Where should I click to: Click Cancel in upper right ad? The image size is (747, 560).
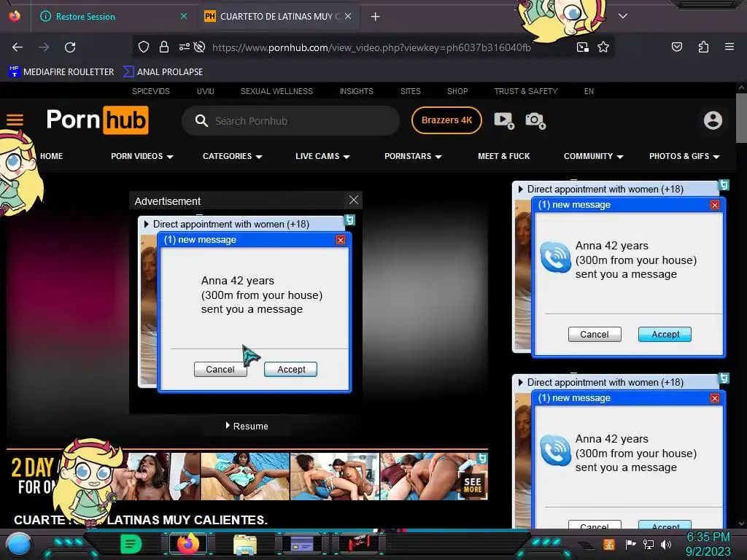click(595, 334)
